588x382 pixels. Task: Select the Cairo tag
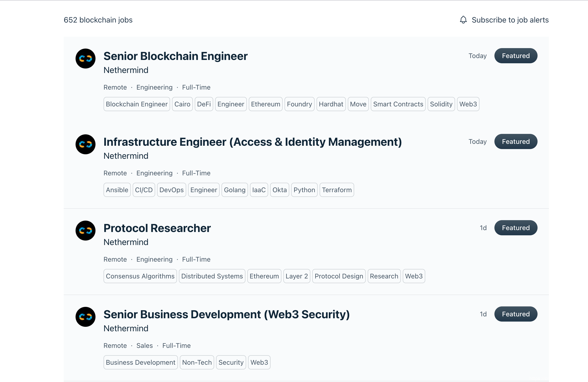pyautogui.click(x=182, y=104)
